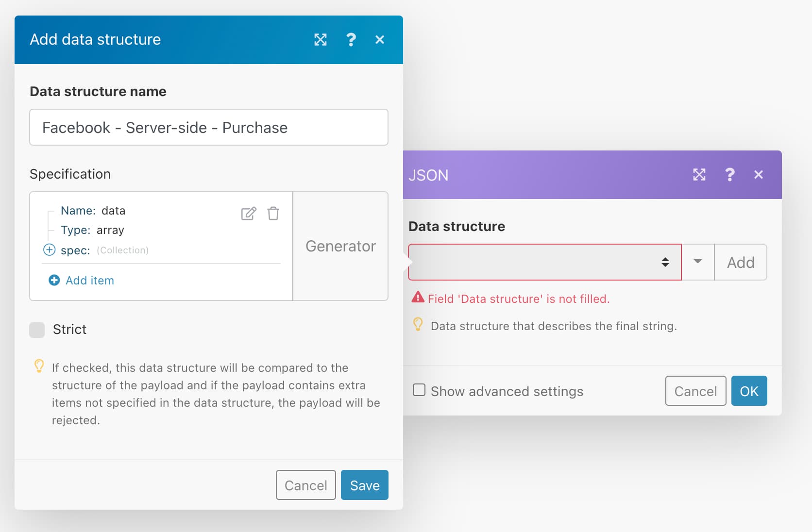Click the '(Collection)' label beside spec
812x532 pixels.
point(122,250)
